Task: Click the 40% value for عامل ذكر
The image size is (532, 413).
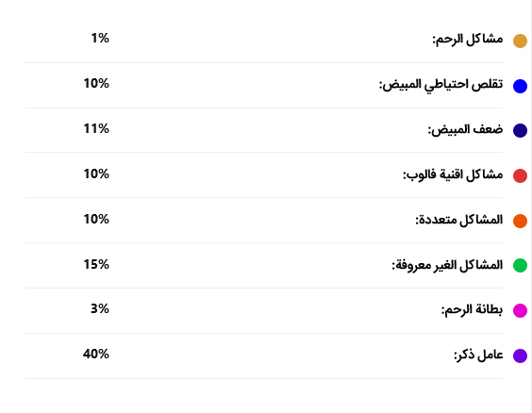Action: coord(96,354)
